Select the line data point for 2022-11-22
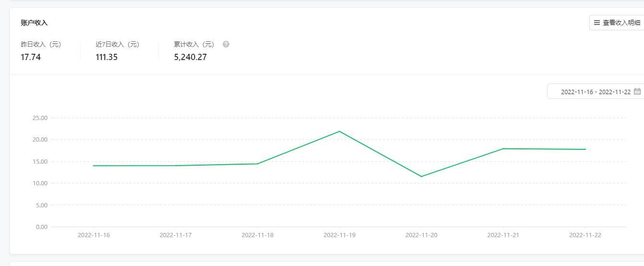Viewport: 644px width, 266px height. tap(585, 149)
